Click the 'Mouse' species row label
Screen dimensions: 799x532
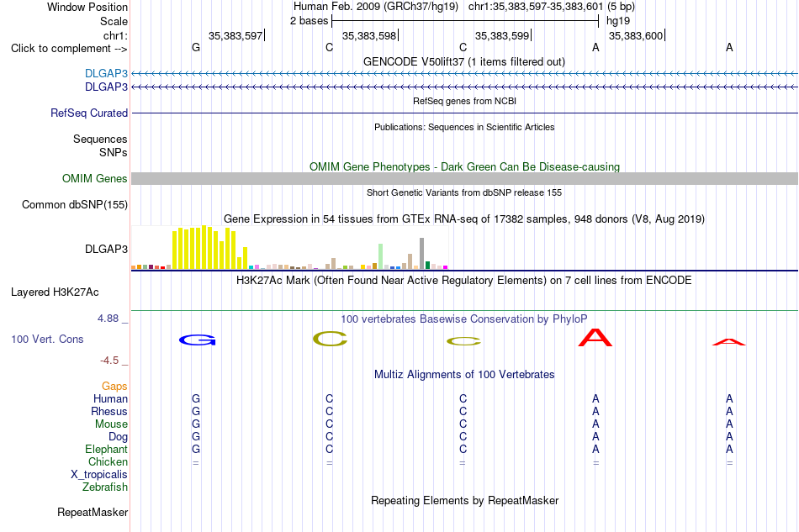tap(111, 424)
